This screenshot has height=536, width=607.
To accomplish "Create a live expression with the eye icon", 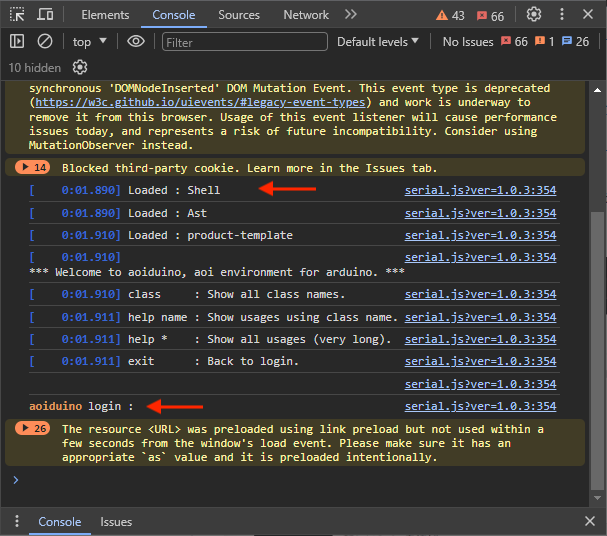I will 136,42.
